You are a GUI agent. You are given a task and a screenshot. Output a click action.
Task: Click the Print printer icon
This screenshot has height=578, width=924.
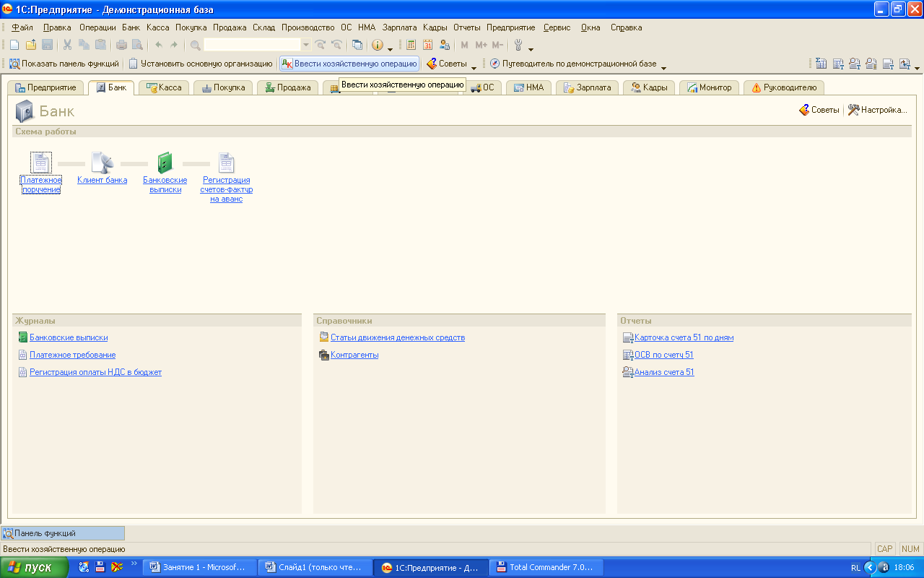point(121,45)
